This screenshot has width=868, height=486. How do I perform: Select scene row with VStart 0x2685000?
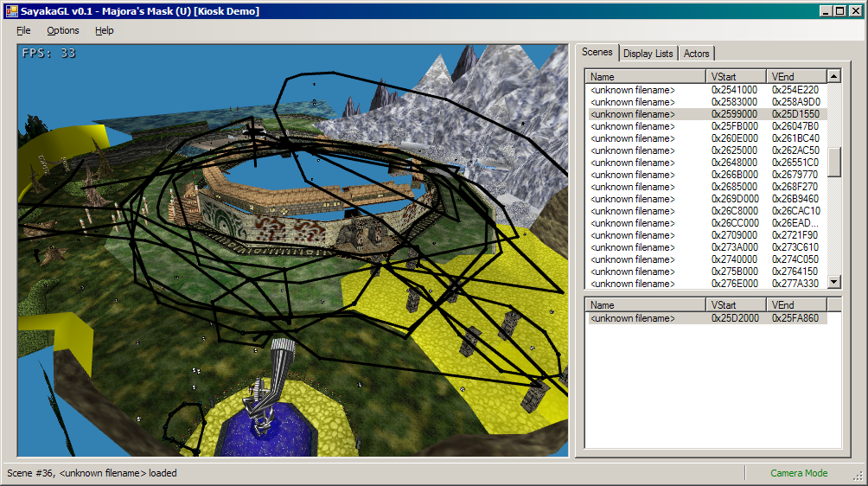tap(707, 187)
